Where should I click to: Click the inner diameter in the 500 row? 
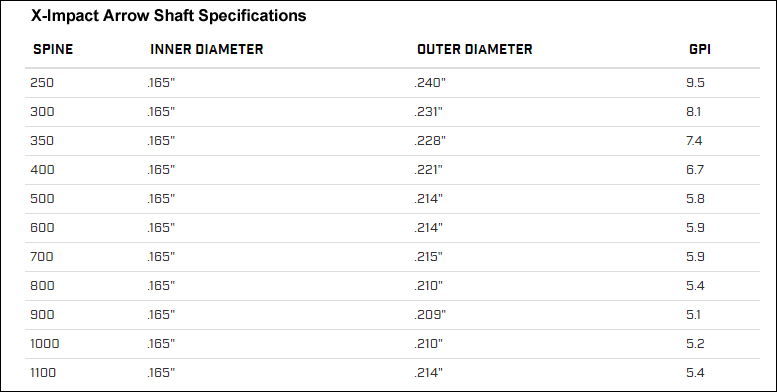click(x=161, y=199)
